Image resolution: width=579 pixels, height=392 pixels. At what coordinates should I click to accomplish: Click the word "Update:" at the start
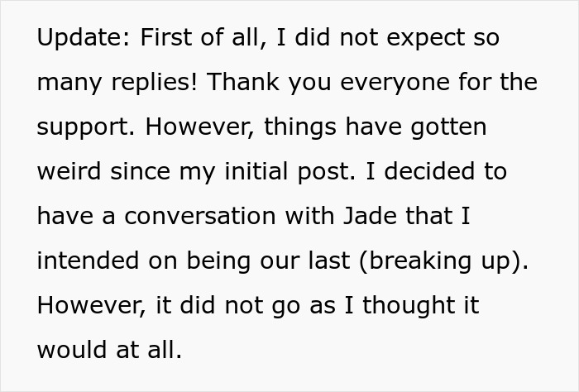83,39
